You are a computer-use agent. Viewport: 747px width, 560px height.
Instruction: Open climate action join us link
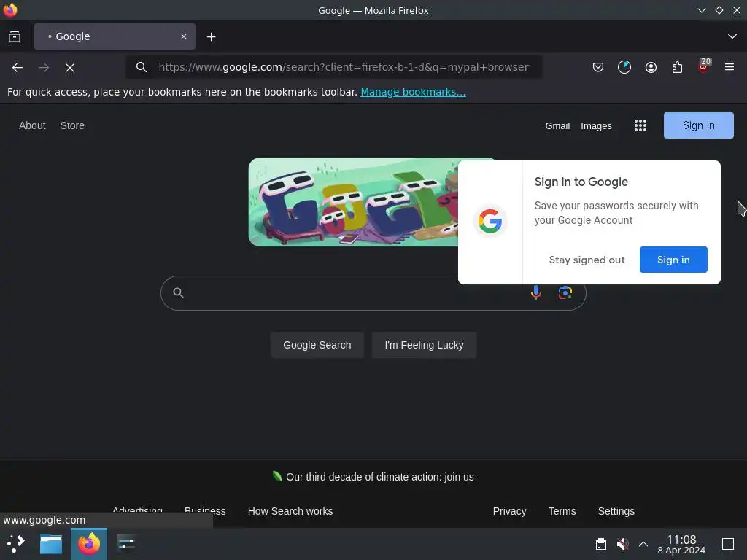coord(379,477)
